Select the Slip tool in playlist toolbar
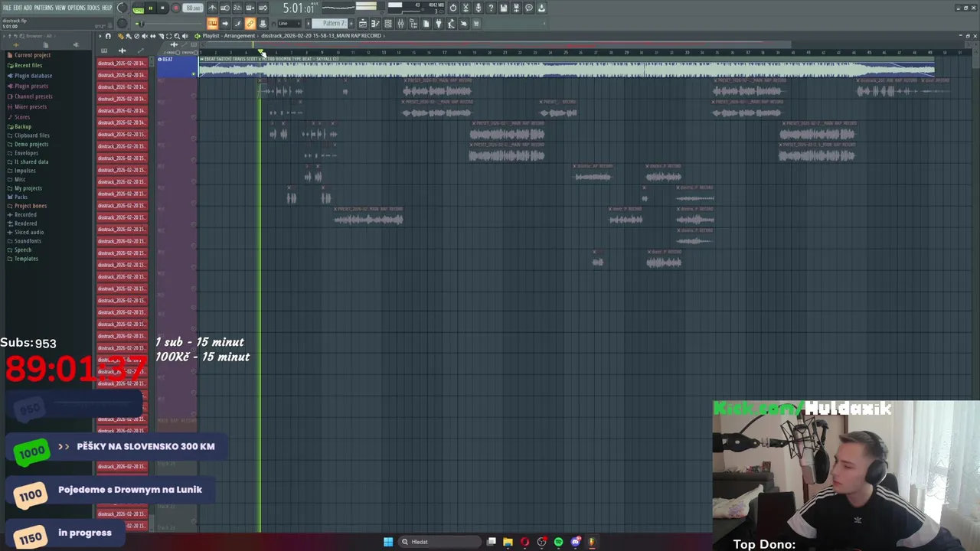Screen dimensions: 980x551 click(x=153, y=36)
